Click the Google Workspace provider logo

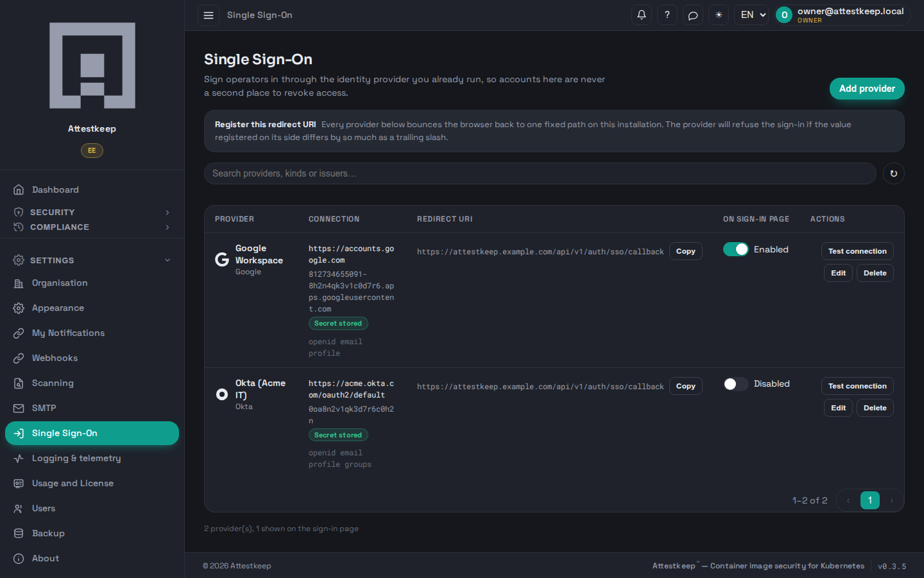222,259
